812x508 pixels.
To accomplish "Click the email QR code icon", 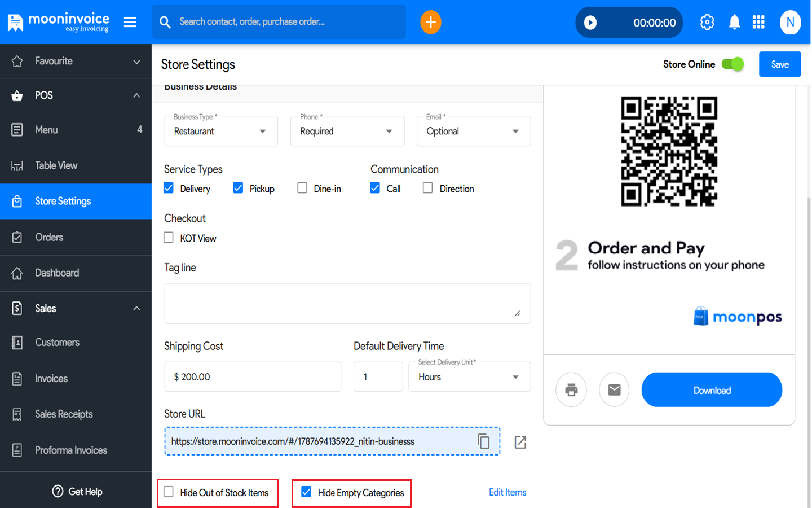I will pyautogui.click(x=614, y=389).
